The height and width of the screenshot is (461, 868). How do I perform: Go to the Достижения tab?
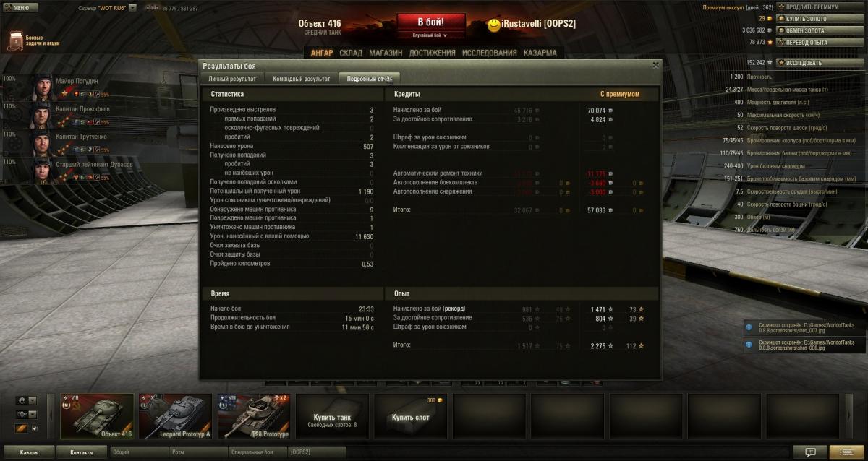coord(432,53)
